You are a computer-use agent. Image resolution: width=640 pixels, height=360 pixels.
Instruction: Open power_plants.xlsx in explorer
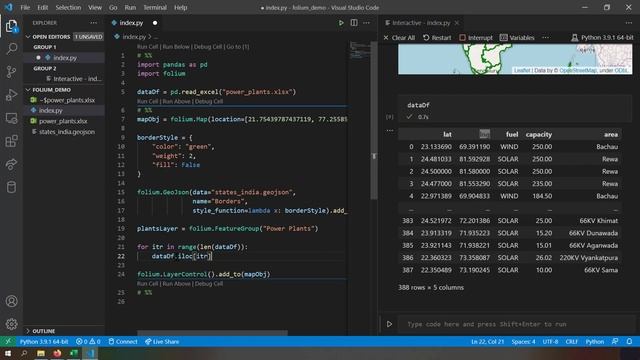pyautogui.click(x=63, y=121)
